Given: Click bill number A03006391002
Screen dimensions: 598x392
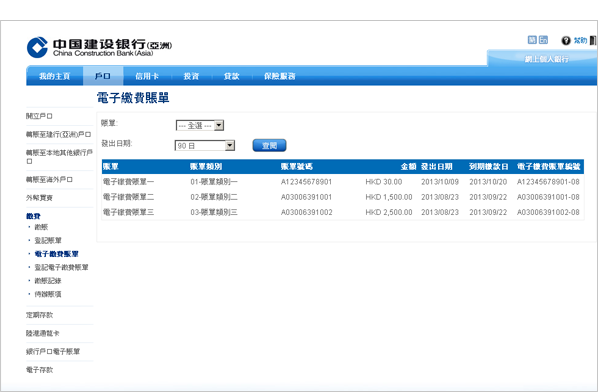Looking at the screenshot, I should (307, 212).
